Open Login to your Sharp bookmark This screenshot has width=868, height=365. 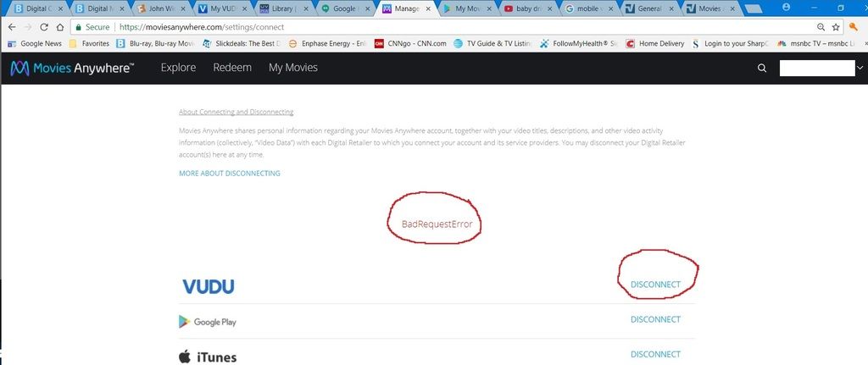point(731,44)
